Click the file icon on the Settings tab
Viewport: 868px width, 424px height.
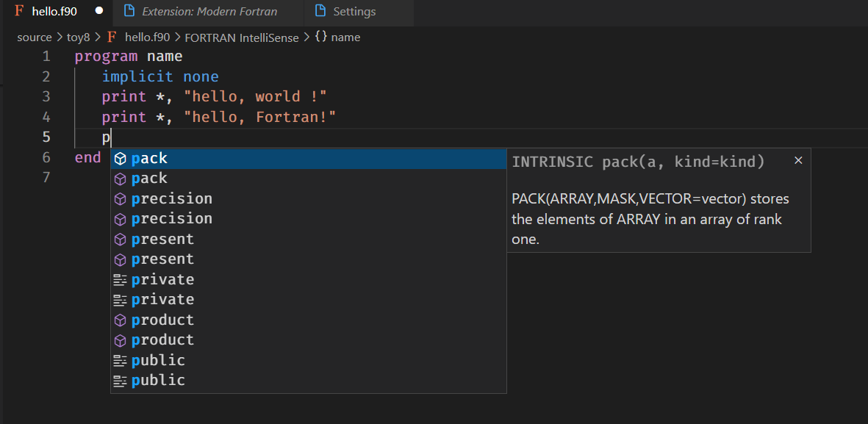(319, 11)
